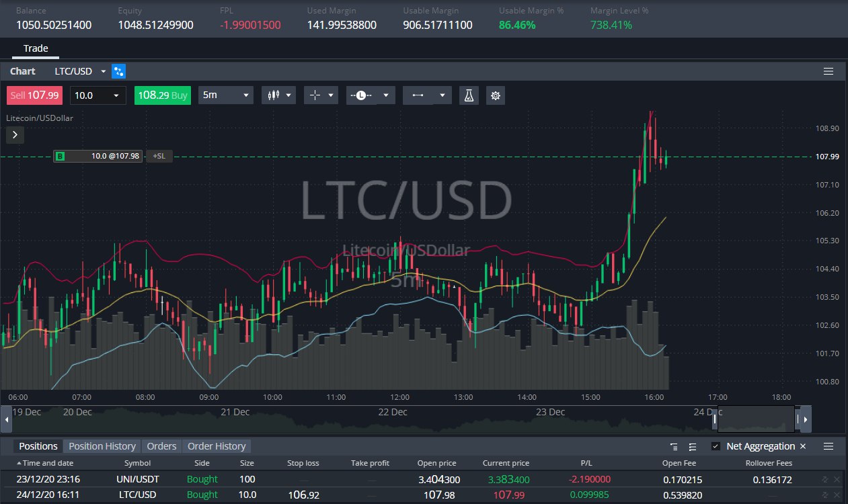Image resolution: width=848 pixels, height=504 pixels.
Task: Click the Open price column header
Action: pyautogui.click(x=437, y=463)
